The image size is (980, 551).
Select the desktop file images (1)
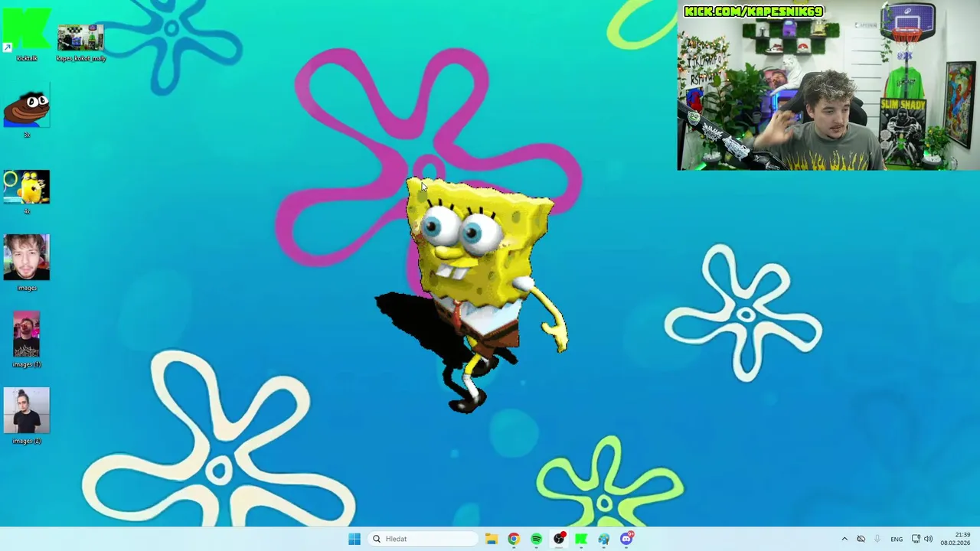tap(27, 339)
